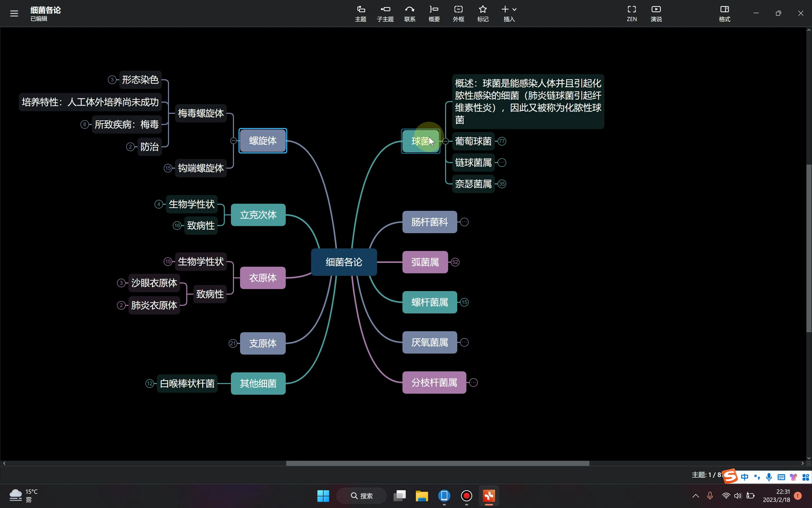Expand 肺炎衣原体 node with 2 subtopics
The height and width of the screenshot is (508, 812).
pos(122,305)
